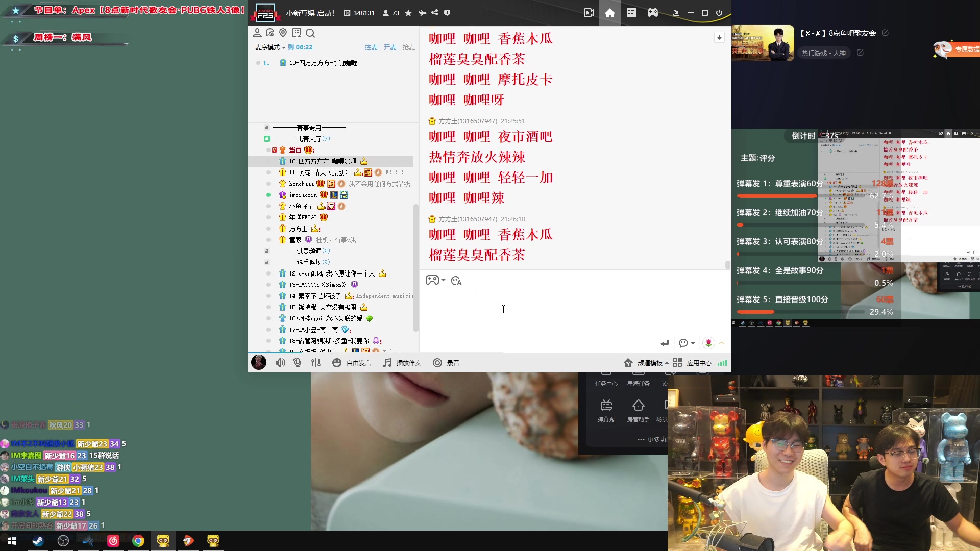
Task: Mute the speaker volume icon on bottom bar
Action: [x=280, y=363]
